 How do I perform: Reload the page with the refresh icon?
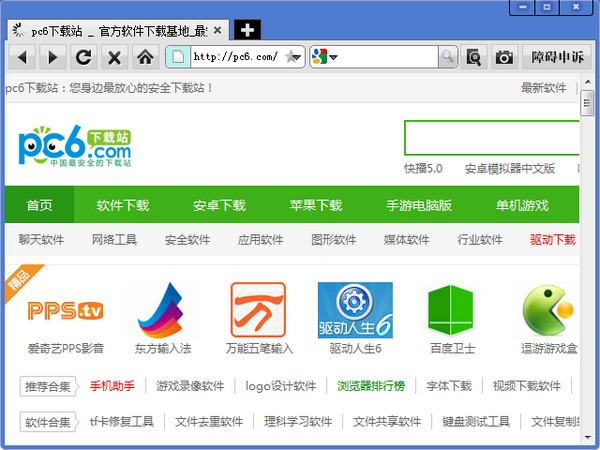pyautogui.click(x=84, y=57)
